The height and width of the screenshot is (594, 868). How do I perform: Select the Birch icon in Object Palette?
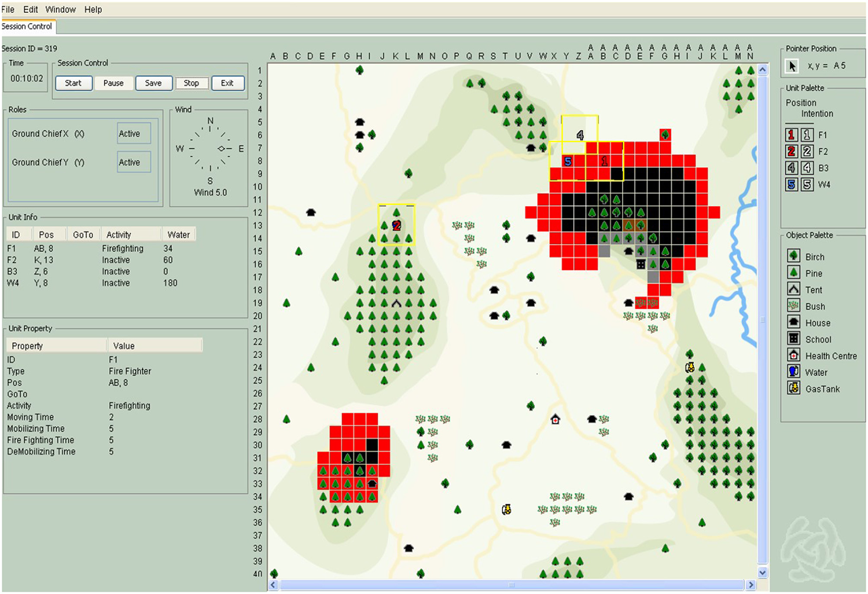pos(794,256)
